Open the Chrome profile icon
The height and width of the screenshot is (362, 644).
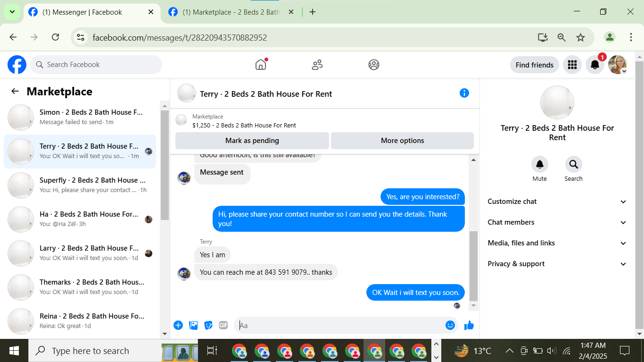pos(610,37)
